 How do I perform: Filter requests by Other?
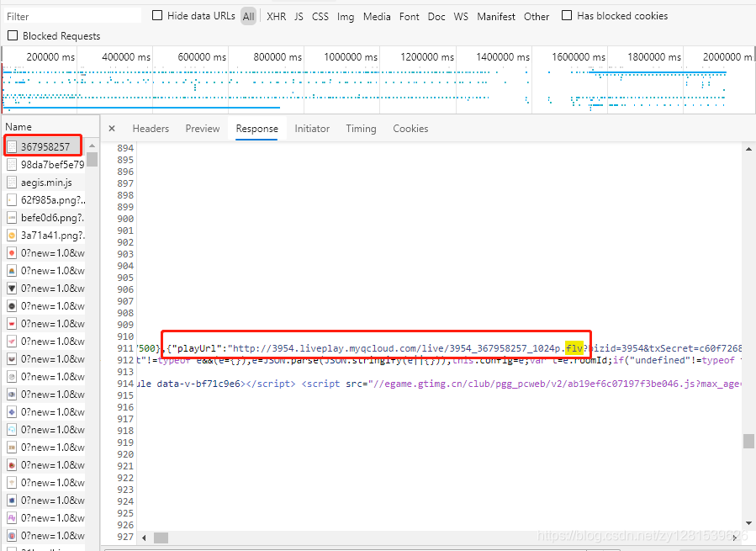point(537,17)
